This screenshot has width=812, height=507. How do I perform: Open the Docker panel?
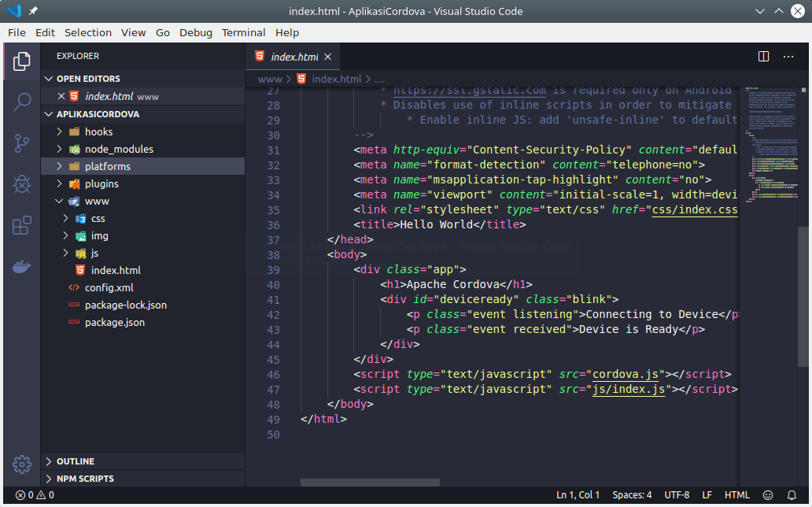pyautogui.click(x=21, y=265)
